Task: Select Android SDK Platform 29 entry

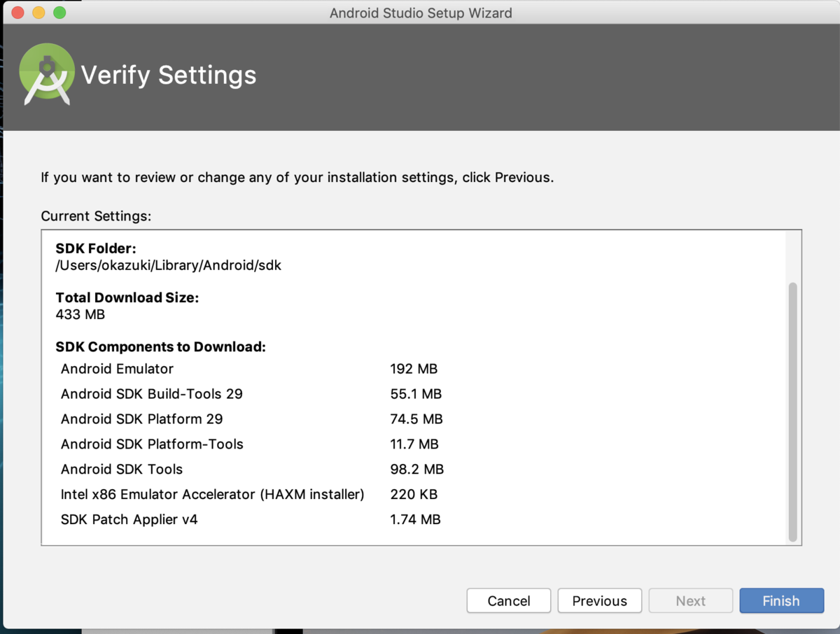Action: coord(252,419)
